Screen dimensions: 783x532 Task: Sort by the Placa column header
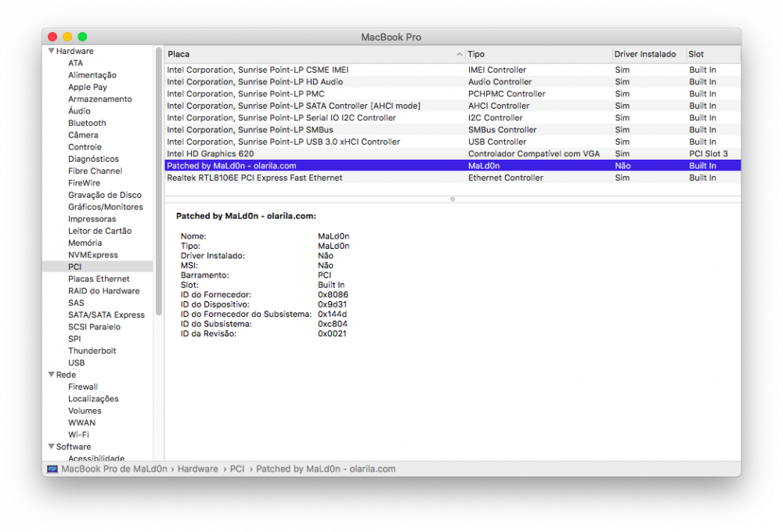coord(313,55)
